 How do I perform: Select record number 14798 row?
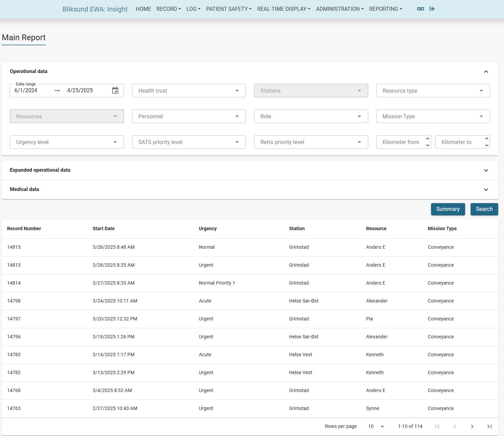(250, 301)
